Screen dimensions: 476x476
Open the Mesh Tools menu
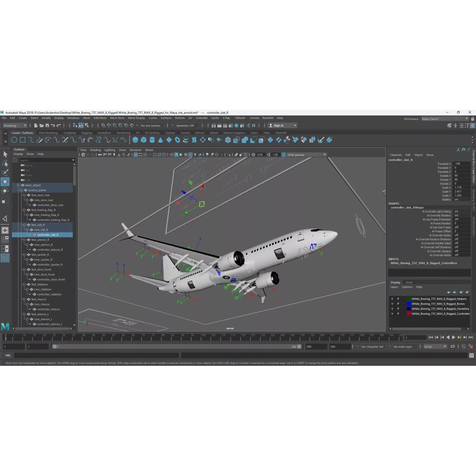coord(117,118)
